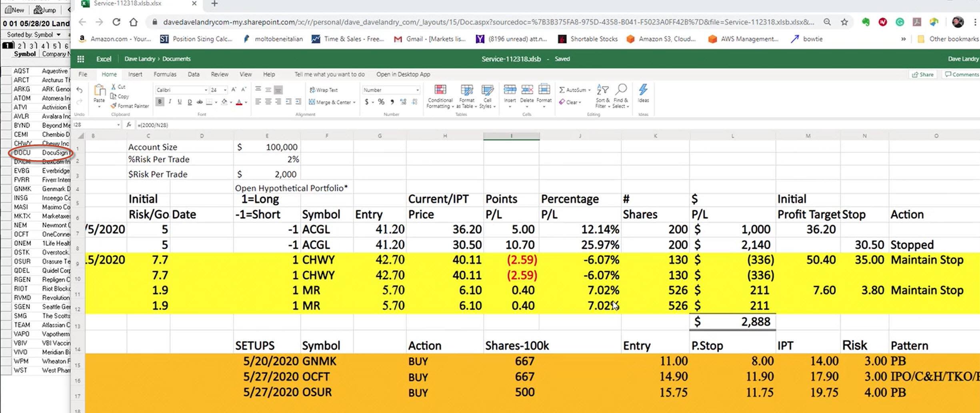The height and width of the screenshot is (413, 980).
Task: Copy the selected cells
Action: tap(120, 96)
